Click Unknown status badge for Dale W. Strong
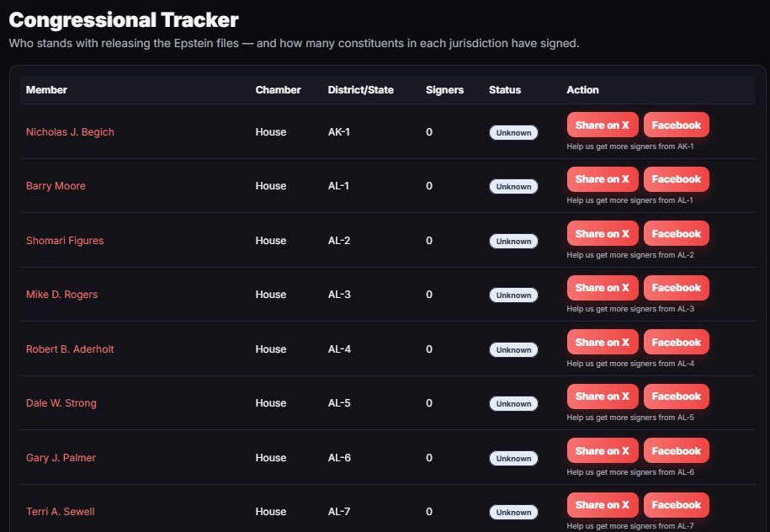Screen dimensions: 770x532 pyautogui.click(x=513, y=404)
